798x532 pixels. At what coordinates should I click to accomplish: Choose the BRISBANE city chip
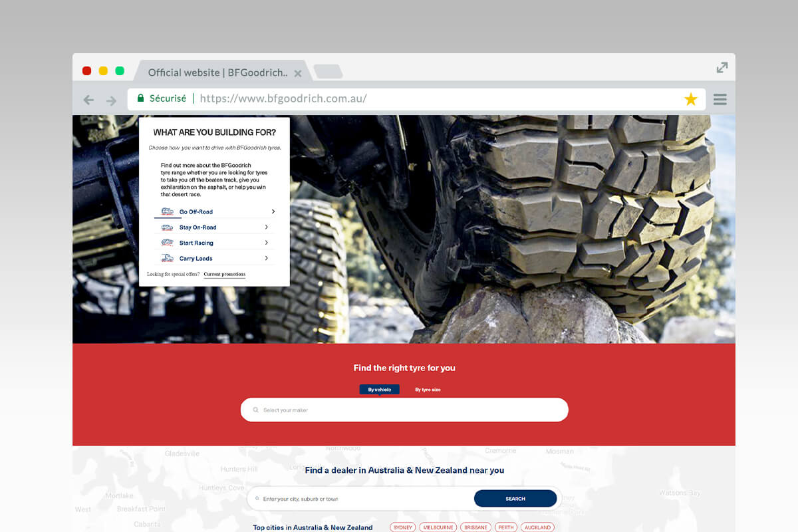[x=476, y=527]
